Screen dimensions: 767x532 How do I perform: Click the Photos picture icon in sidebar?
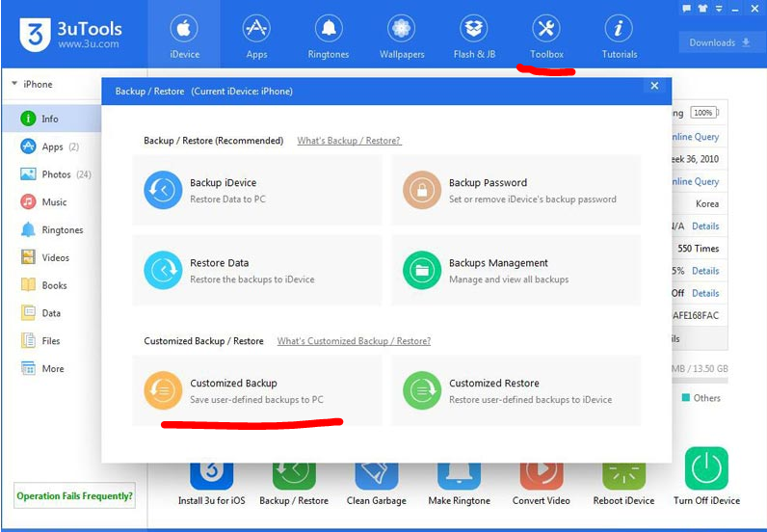coord(28,174)
